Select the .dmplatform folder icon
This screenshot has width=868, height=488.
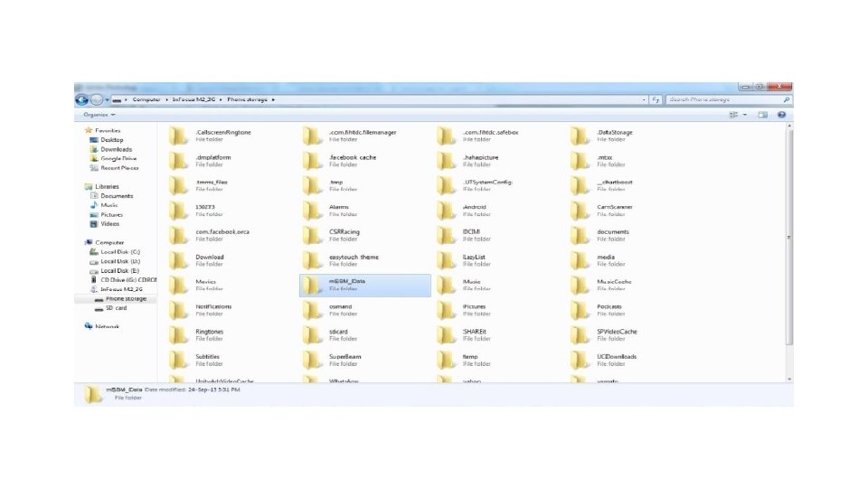click(x=178, y=161)
